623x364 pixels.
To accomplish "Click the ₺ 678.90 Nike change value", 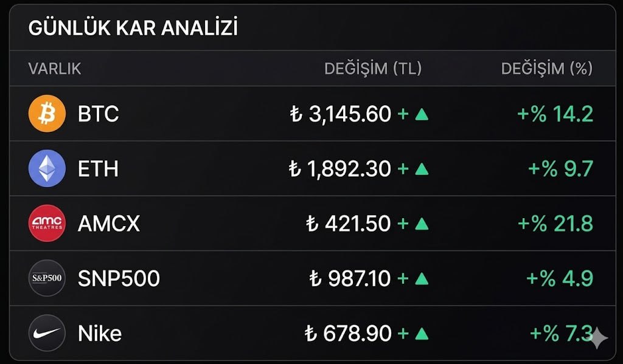I will tap(348, 333).
